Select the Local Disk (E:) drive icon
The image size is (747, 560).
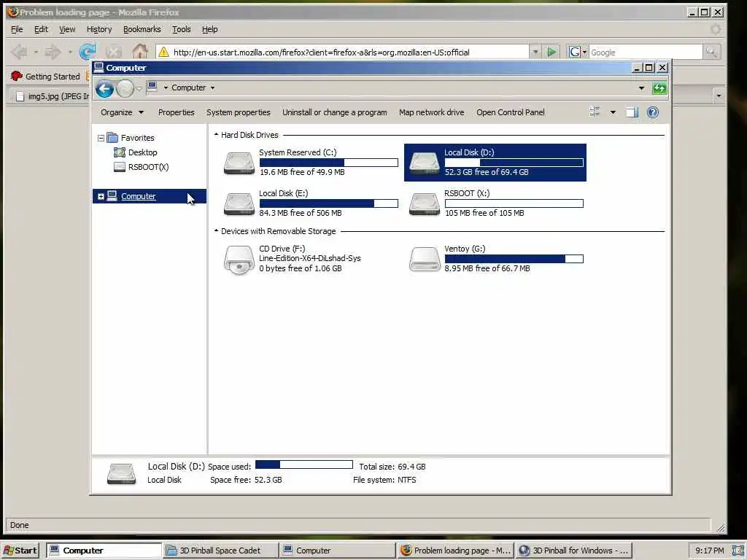239,204
